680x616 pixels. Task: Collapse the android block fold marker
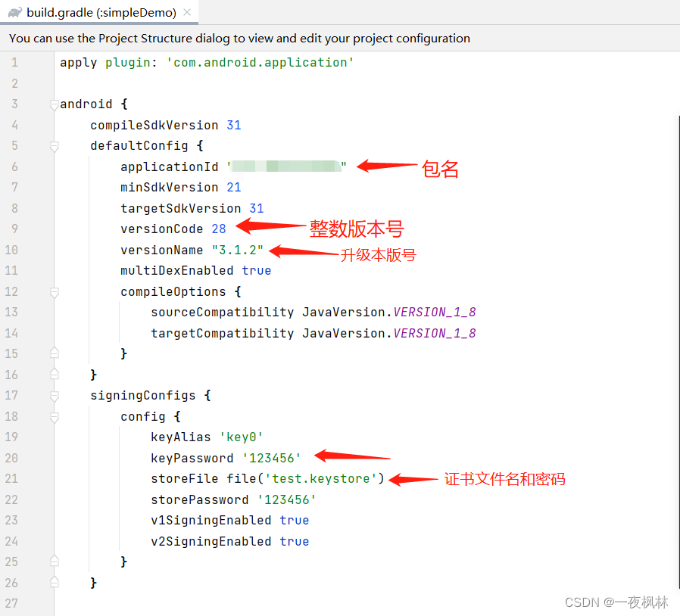(x=55, y=104)
